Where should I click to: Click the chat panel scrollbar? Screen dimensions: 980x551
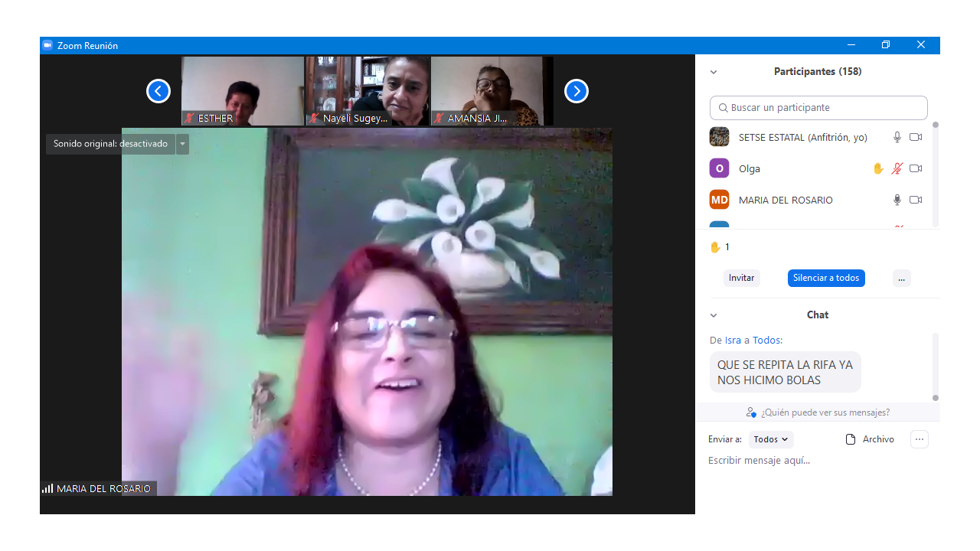pyautogui.click(x=935, y=366)
